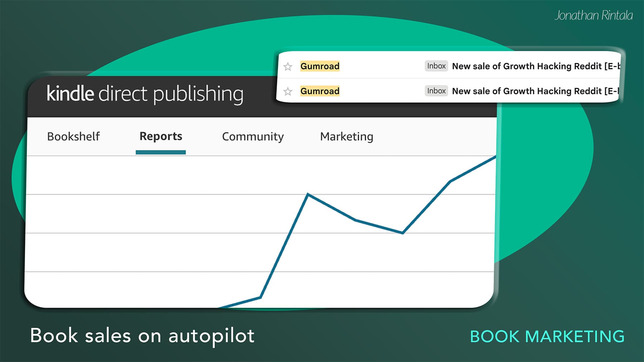Open the Bookshelf tab
Screen dimensions: 644x362
73,137
